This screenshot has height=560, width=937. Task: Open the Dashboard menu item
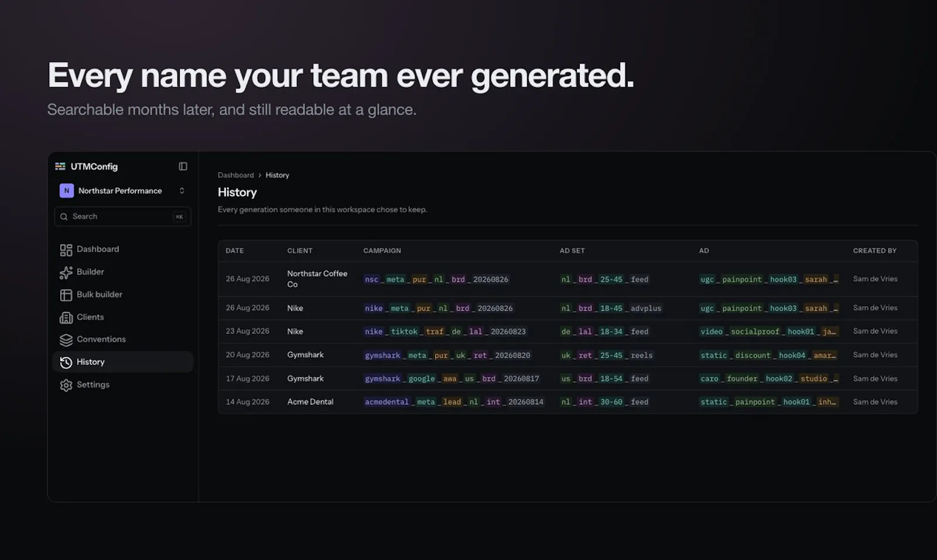[122, 249]
